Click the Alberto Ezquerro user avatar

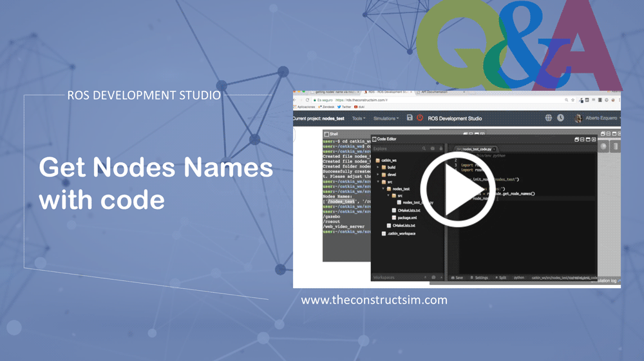pos(578,118)
